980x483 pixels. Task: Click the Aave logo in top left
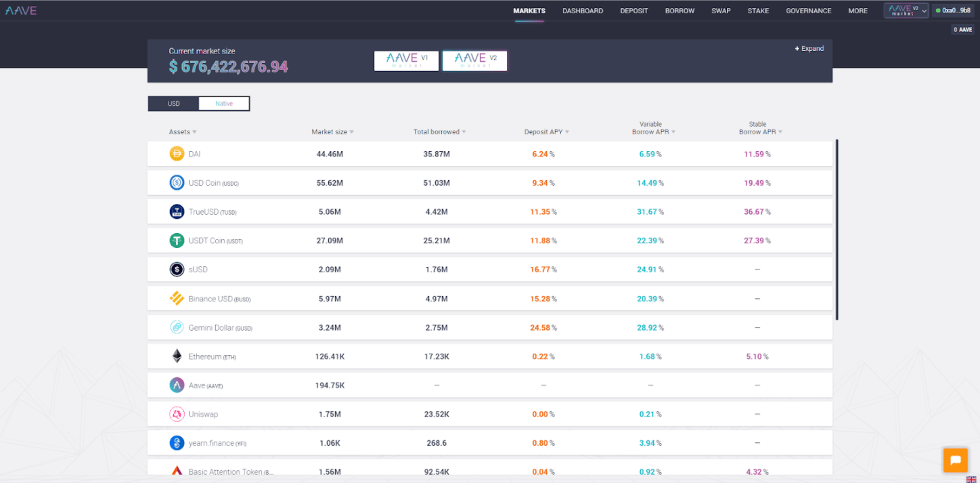point(20,10)
